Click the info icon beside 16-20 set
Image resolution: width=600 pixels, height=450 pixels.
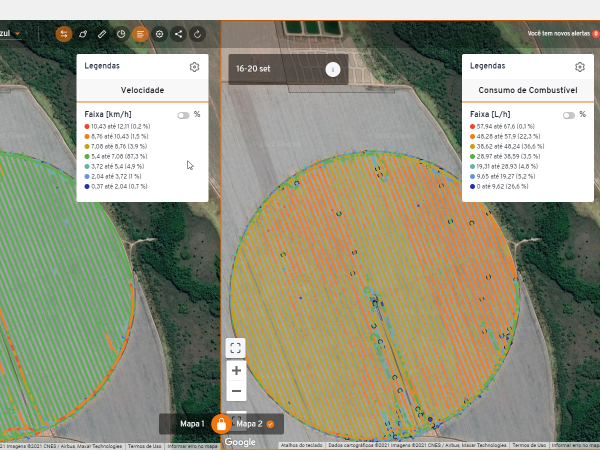[333, 69]
